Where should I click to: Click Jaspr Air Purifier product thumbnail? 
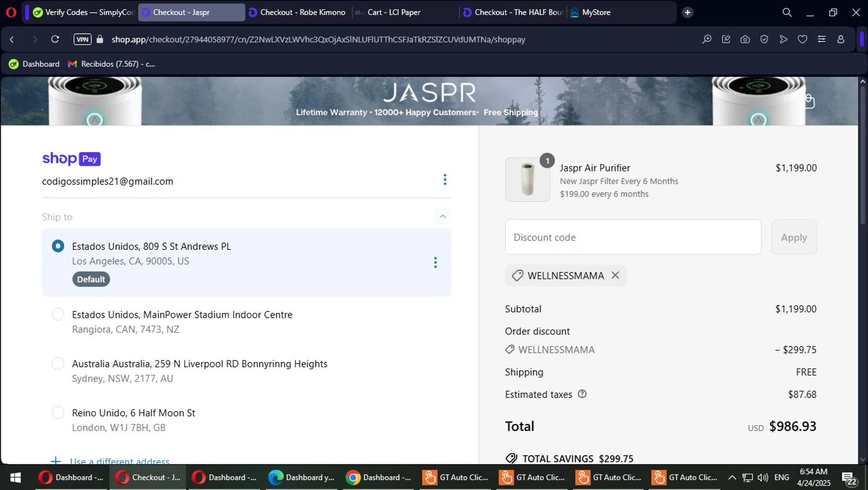click(x=527, y=179)
